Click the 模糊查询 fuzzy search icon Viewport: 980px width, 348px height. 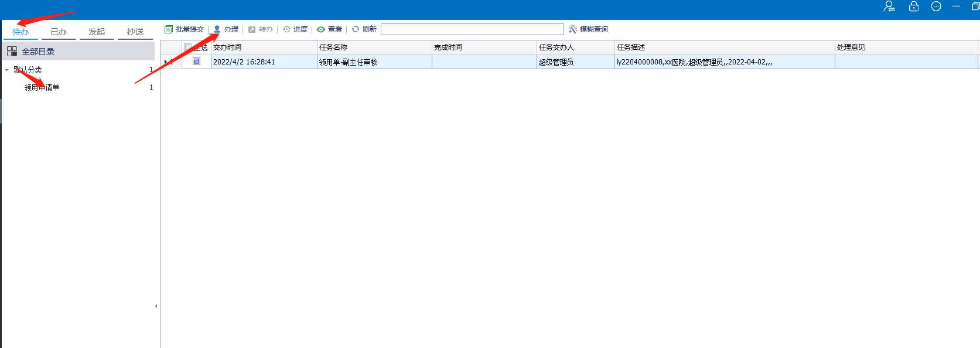(573, 29)
